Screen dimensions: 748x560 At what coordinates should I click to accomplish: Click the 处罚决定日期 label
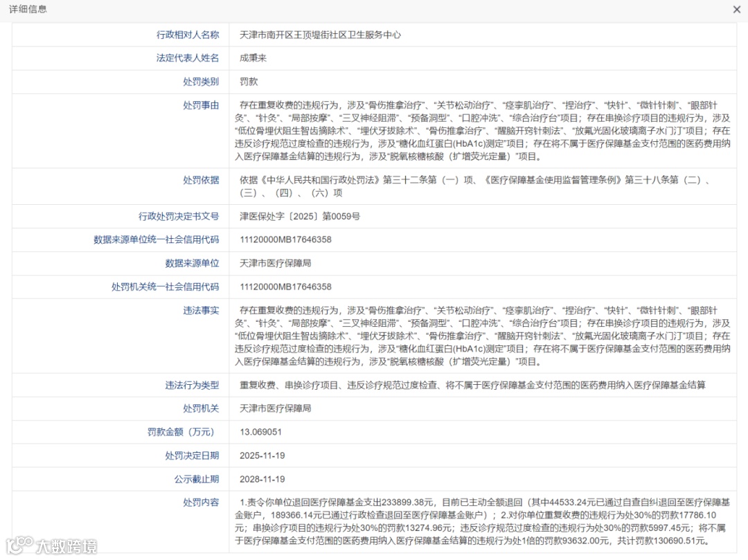pyautogui.click(x=192, y=455)
